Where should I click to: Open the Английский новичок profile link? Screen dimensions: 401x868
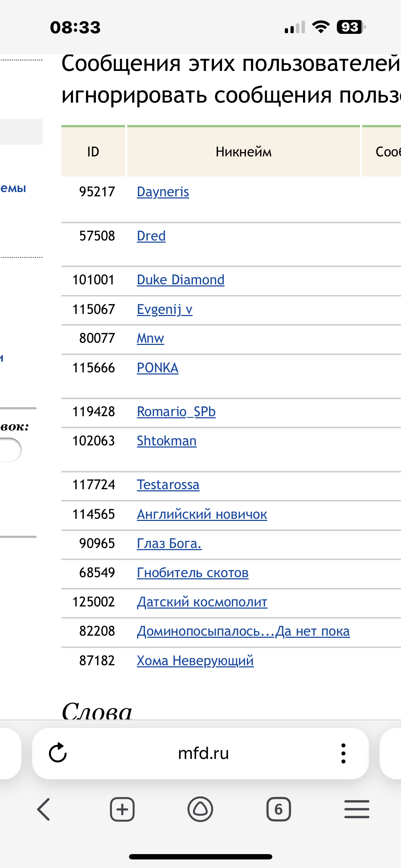click(x=202, y=515)
